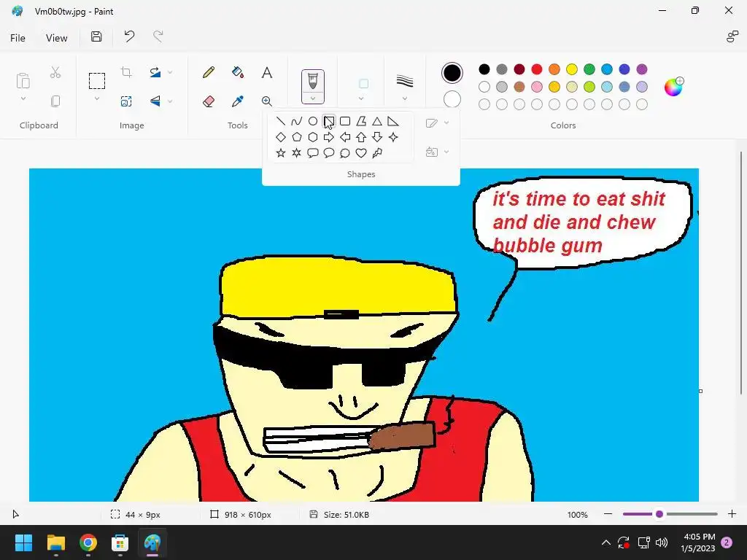Click the volume icon in system tray
Screen dimensions: 747x560
tap(661, 542)
